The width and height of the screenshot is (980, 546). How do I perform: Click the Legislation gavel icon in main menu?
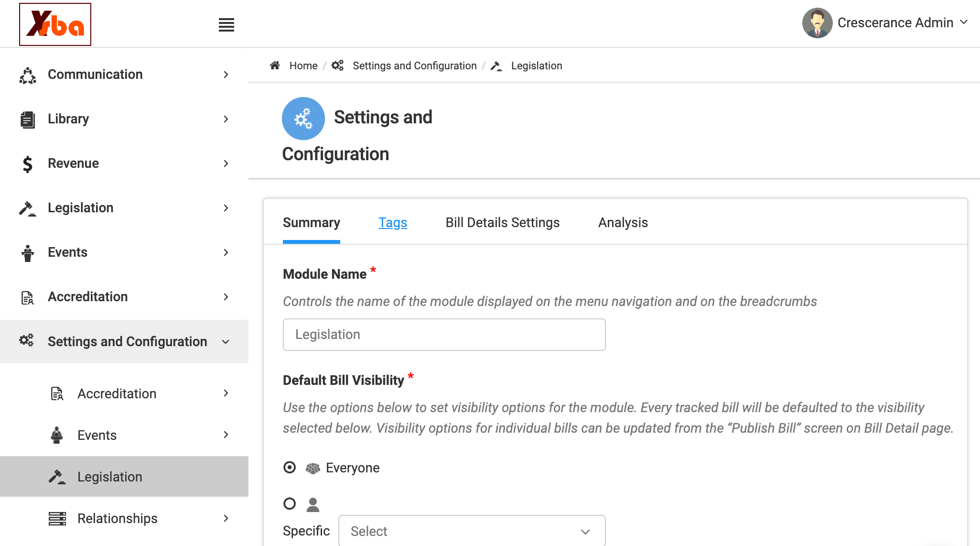(x=28, y=208)
